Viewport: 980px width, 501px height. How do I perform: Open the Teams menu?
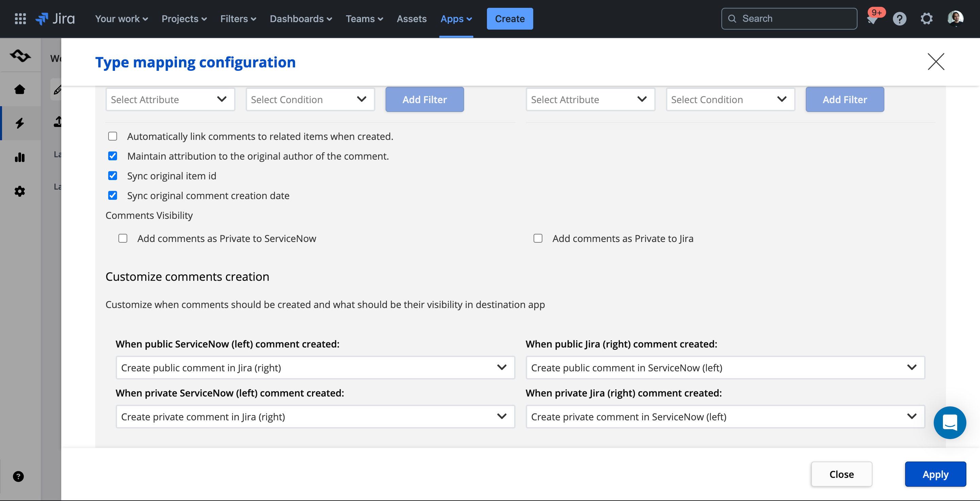(x=364, y=19)
